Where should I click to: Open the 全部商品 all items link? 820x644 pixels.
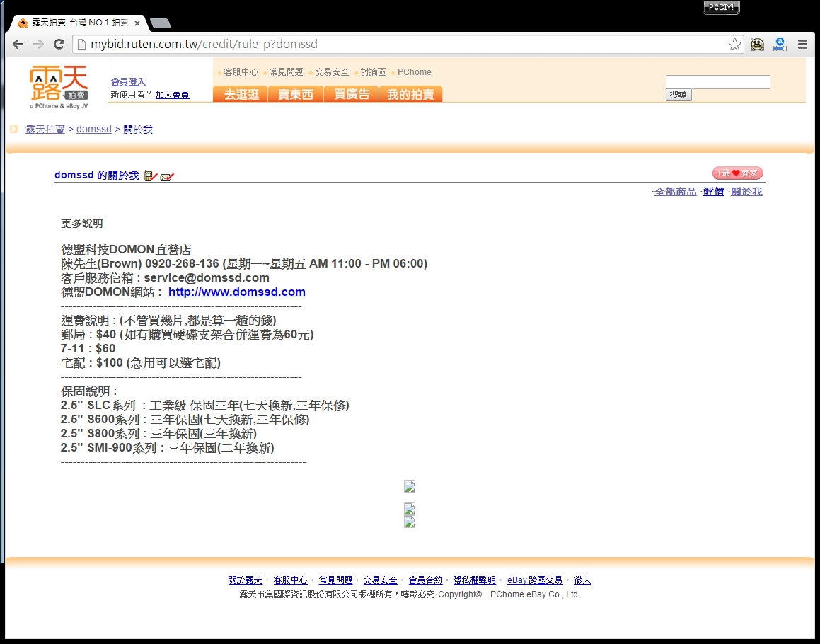point(675,192)
